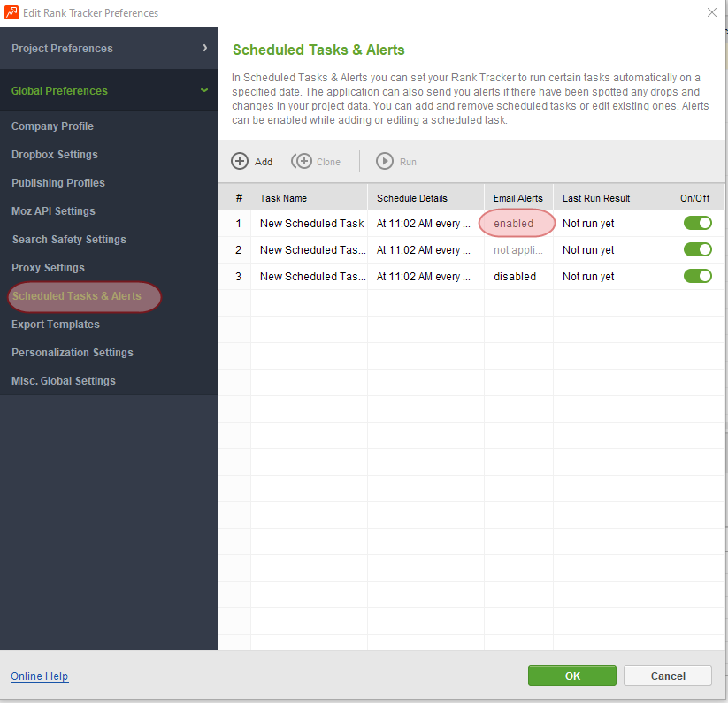
Task: Click the Email Alerts column header
Action: (518, 198)
